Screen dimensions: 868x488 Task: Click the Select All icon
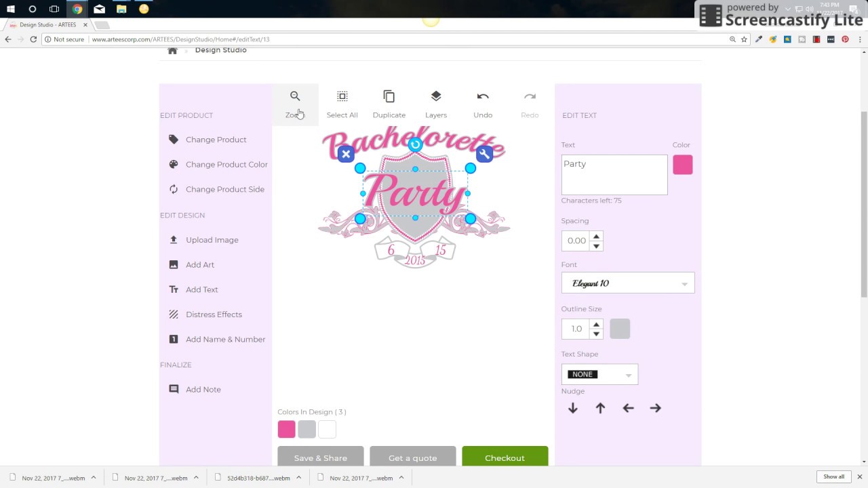click(x=342, y=96)
